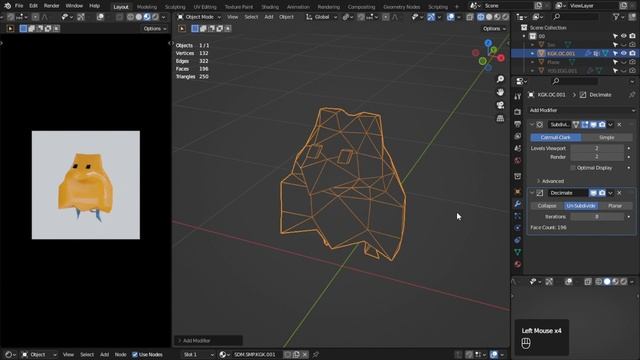The width and height of the screenshot is (640, 360).
Task: Click Add Modifier bar at viewport bottom
Action: point(209,340)
